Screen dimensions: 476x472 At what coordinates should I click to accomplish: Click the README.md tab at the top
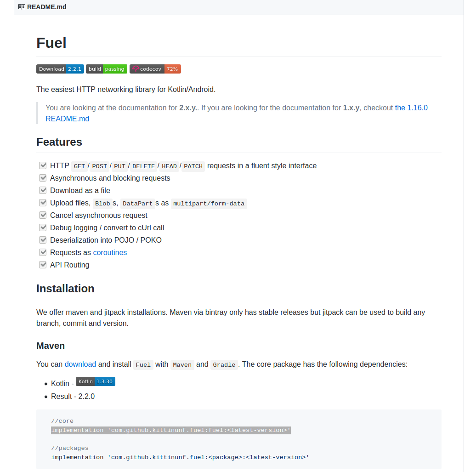tap(46, 7)
